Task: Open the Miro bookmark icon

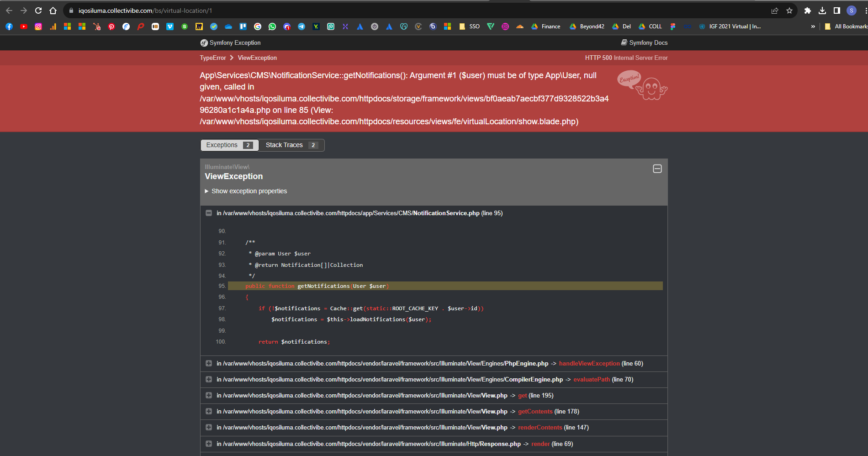Action: click(199, 27)
